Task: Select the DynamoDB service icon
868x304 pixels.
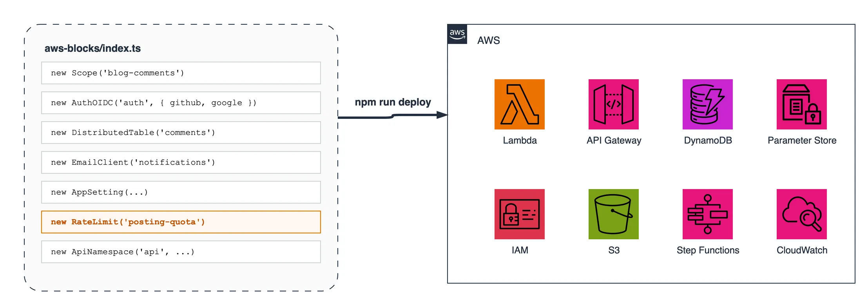Action: pos(707,104)
